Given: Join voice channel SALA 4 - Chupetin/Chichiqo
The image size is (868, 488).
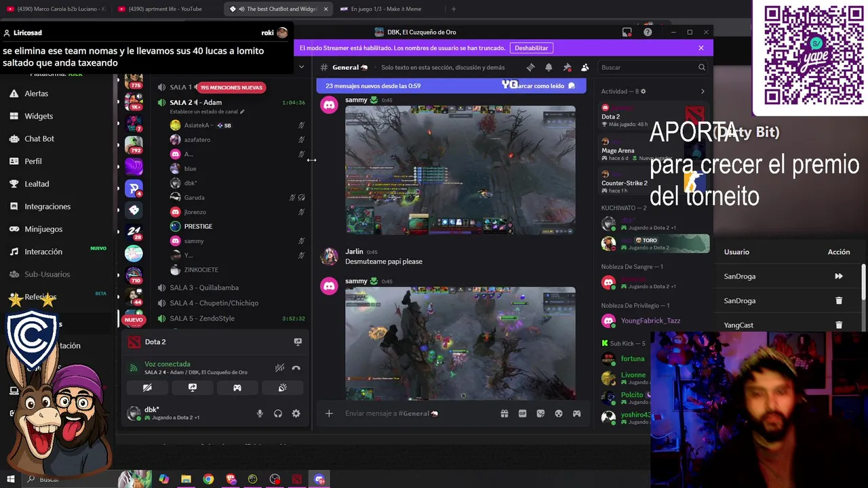Looking at the screenshot, I should coord(214,303).
